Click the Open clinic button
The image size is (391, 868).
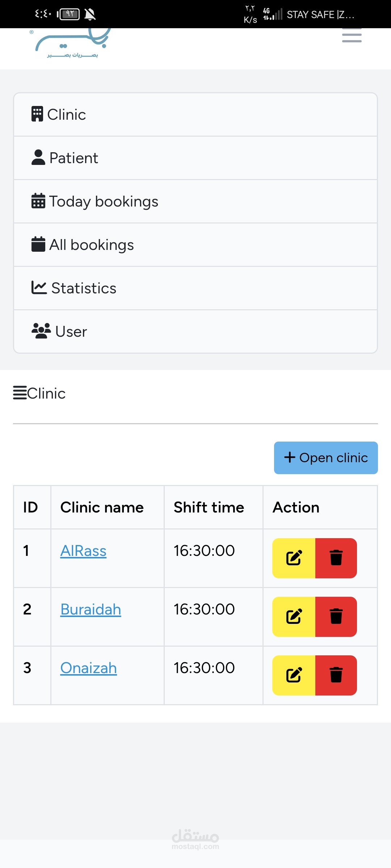[x=326, y=458]
